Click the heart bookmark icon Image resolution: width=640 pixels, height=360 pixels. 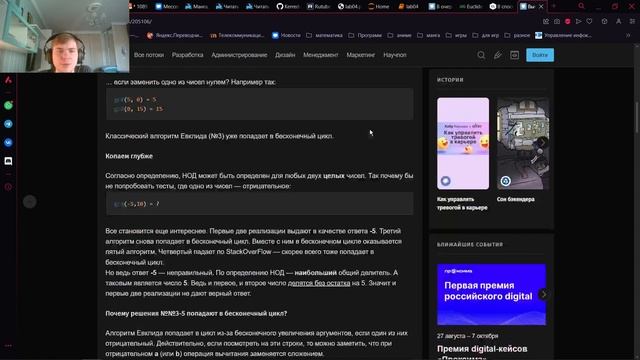tap(589, 21)
